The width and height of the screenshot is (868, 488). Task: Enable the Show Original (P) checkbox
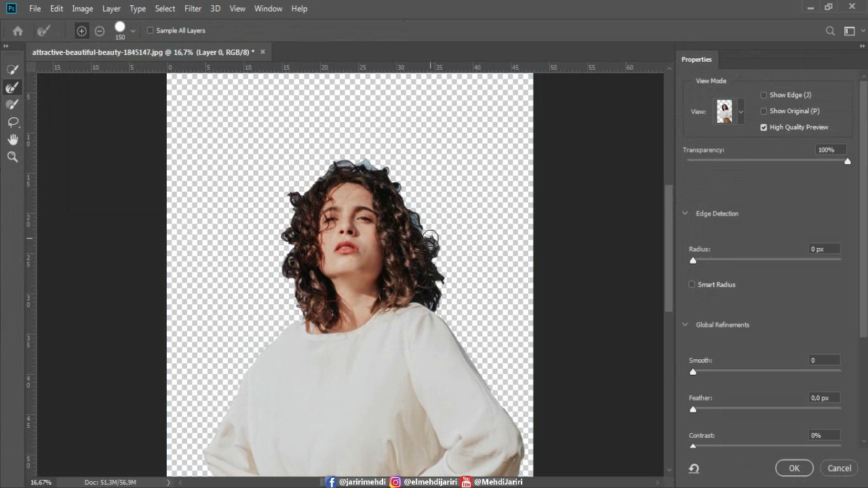click(764, 111)
